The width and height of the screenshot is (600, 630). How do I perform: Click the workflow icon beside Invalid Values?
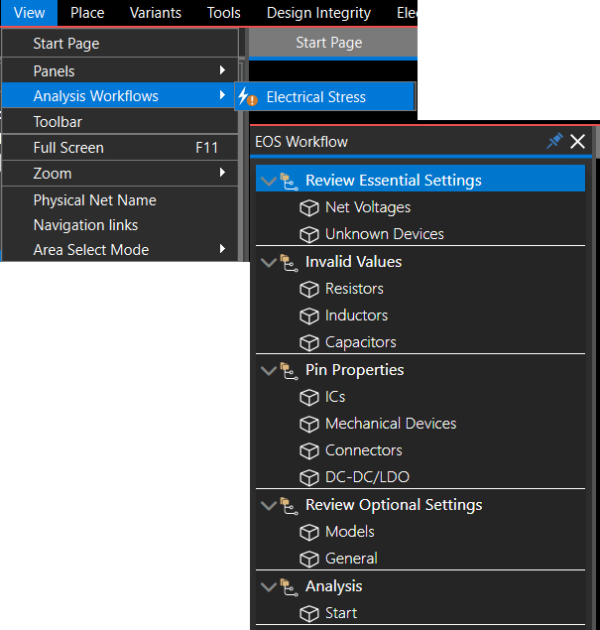(289, 262)
